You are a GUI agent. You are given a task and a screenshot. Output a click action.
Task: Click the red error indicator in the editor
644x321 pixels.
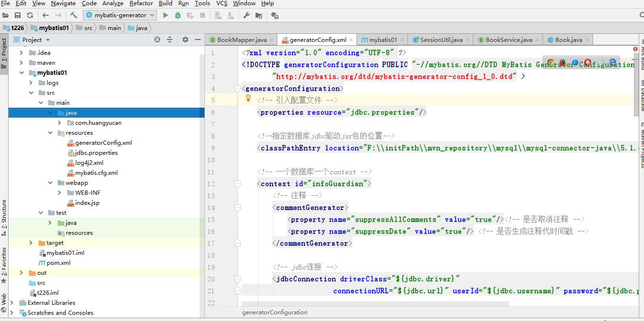635,49
